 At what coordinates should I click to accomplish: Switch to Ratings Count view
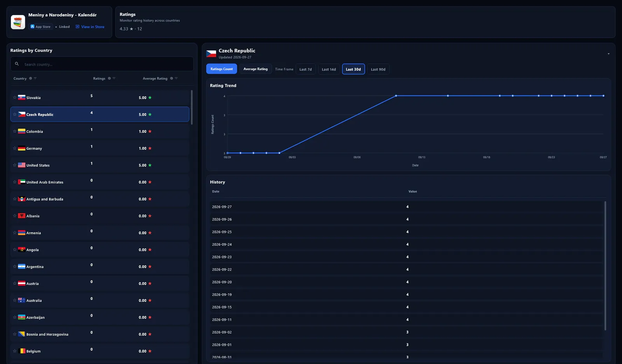(222, 69)
